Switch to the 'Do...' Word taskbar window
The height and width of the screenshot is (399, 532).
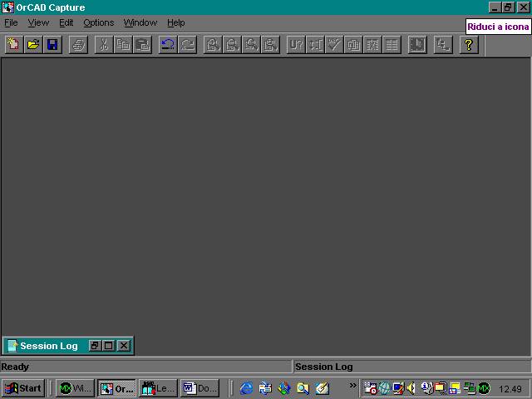tap(199, 388)
